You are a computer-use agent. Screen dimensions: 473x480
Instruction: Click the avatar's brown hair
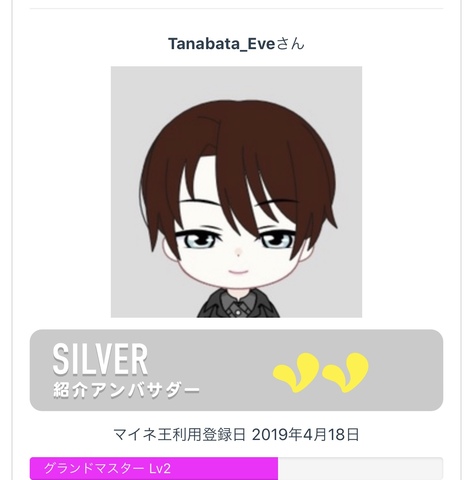coord(240,140)
